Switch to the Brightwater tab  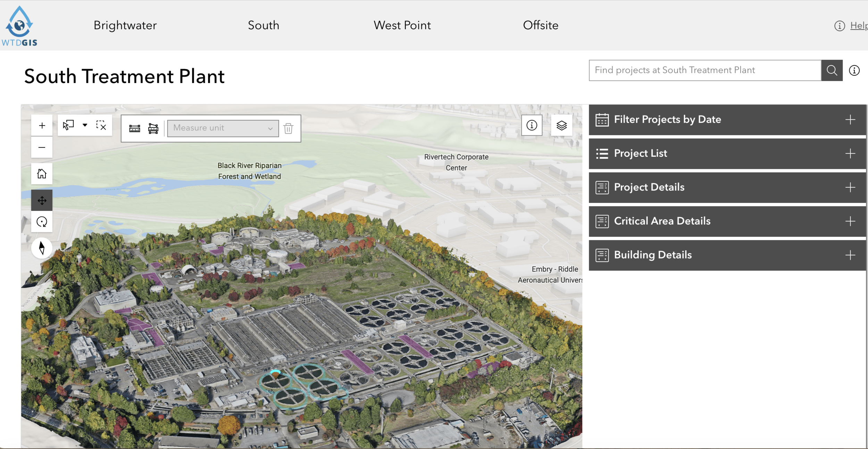click(125, 25)
